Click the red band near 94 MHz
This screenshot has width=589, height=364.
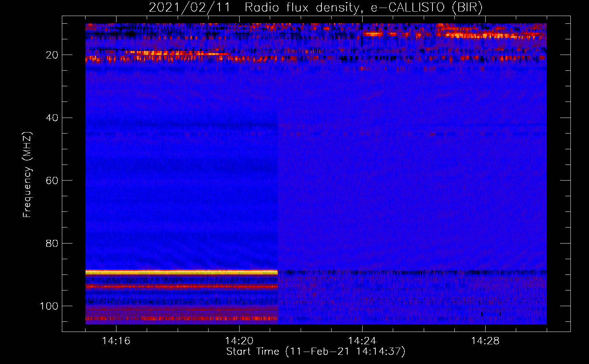pos(182,286)
